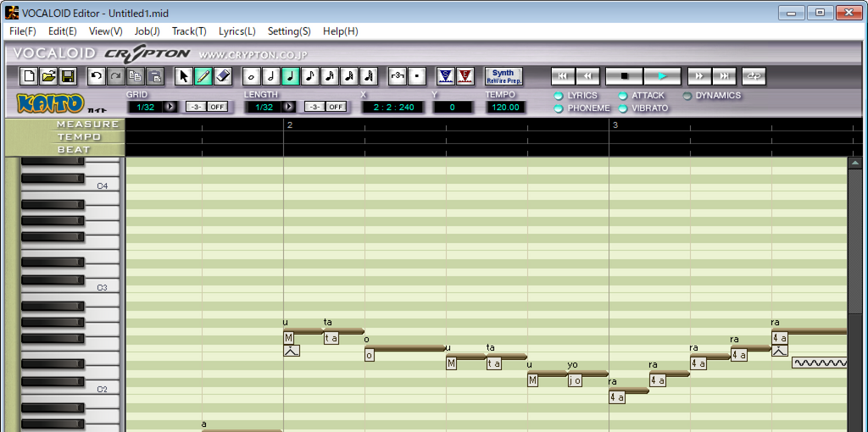This screenshot has height=432, width=868.
Task: Click the fast-forward transport button
Action: coord(699,76)
